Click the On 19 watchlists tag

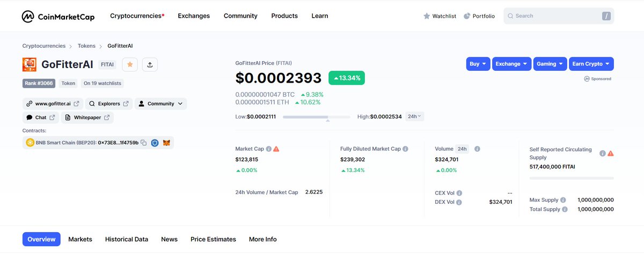click(103, 83)
